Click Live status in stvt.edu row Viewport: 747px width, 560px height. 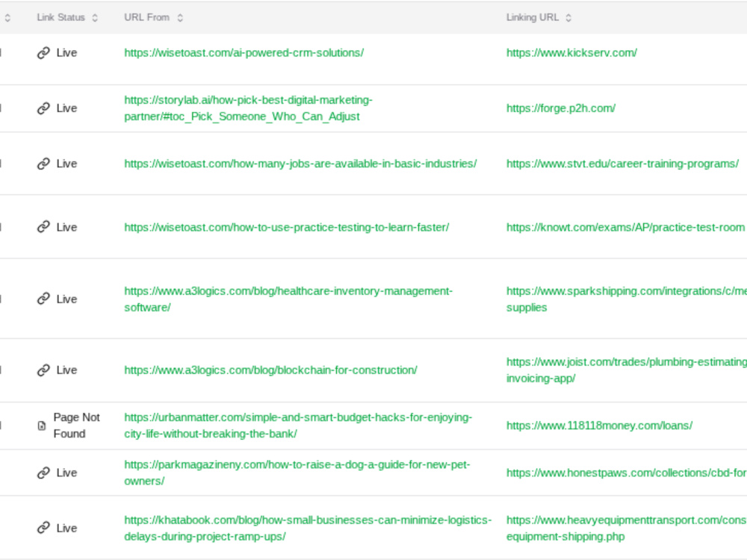[x=66, y=164]
